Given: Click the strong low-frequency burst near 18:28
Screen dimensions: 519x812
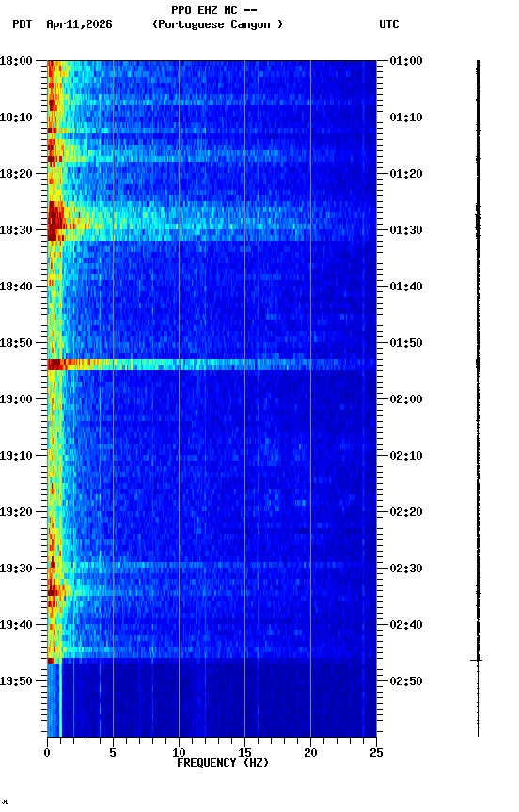Looking at the screenshot, I should [x=56, y=222].
